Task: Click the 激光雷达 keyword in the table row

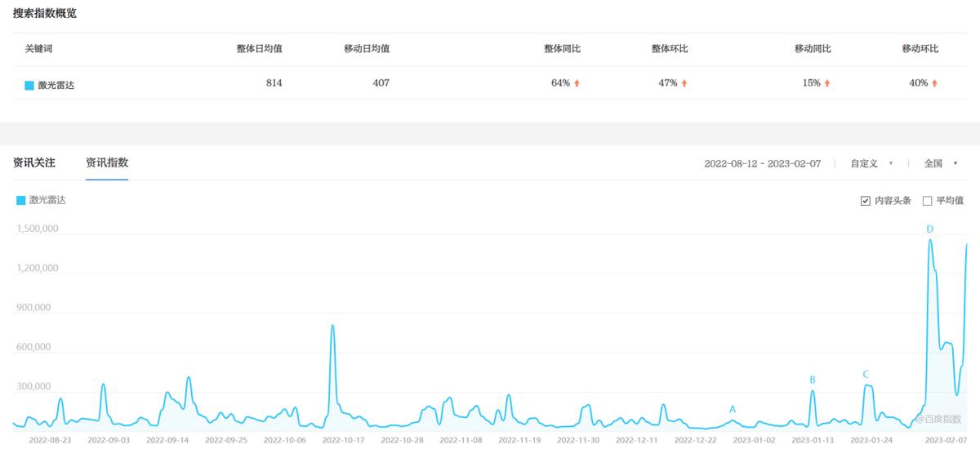Action: tap(56, 85)
